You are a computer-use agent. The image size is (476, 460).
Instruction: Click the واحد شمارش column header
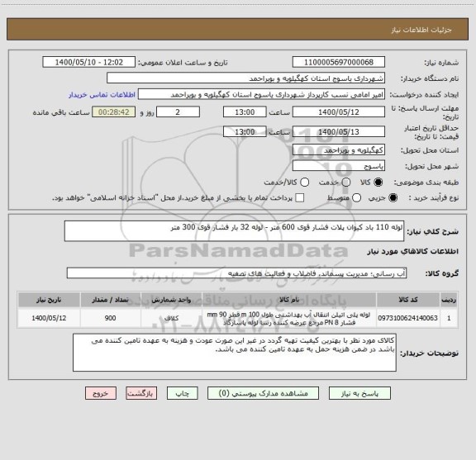pos(172,300)
